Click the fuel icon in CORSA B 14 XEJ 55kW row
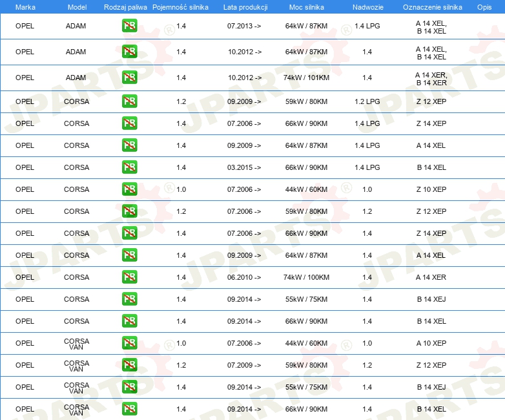Screen dimensions: 505x420 point(129,299)
